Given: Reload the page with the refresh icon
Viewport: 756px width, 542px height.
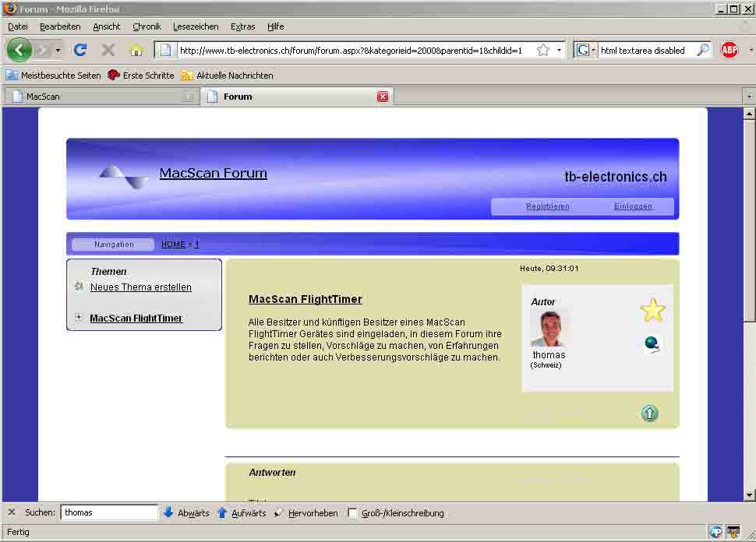Looking at the screenshot, I should tap(80, 50).
